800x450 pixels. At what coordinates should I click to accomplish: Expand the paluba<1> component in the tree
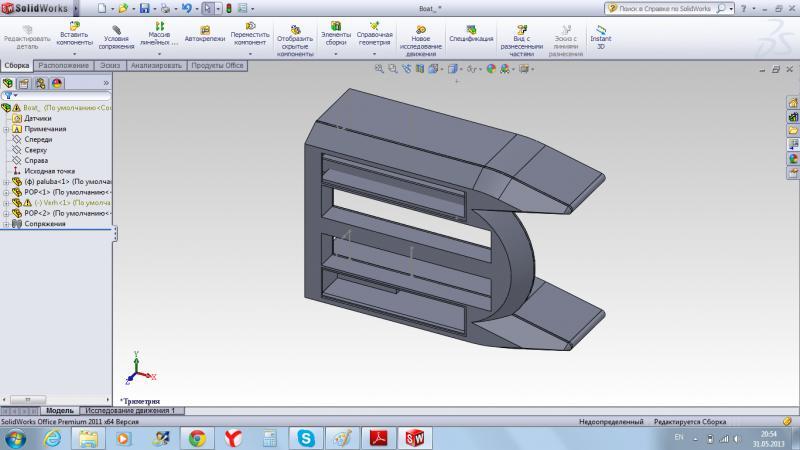[x=6, y=182]
